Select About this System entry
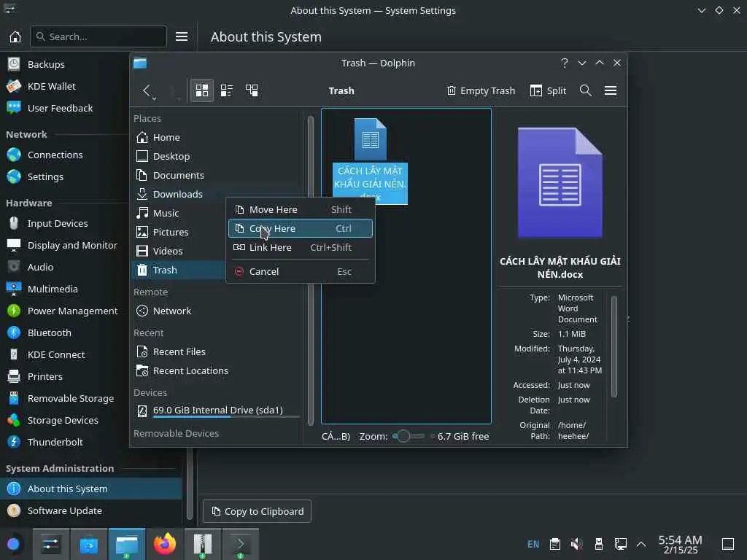 pyautogui.click(x=90, y=489)
